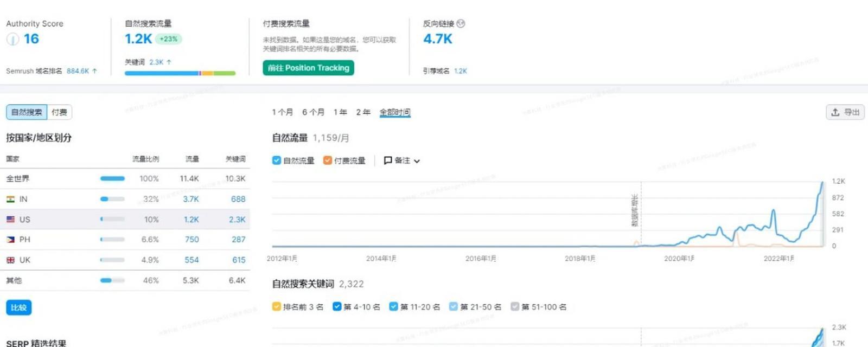Click the US flag icon
Image resolution: width=868 pixels, height=347 pixels.
tap(10, 220)
